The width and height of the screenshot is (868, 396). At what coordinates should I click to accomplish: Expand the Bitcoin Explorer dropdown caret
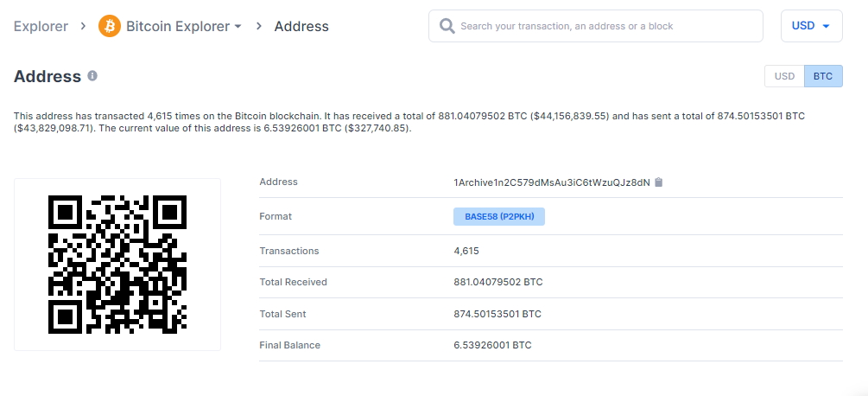pos(238,27)
